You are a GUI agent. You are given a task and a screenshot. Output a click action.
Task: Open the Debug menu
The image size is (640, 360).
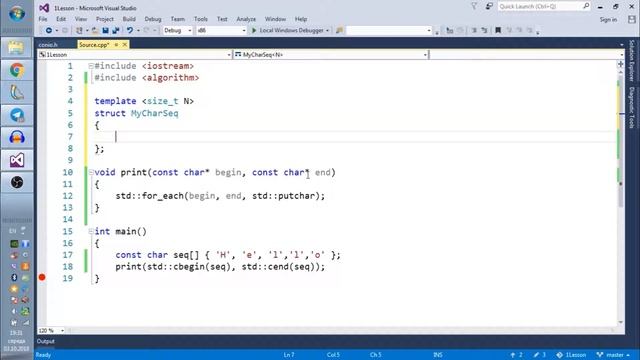click(x=153, y=19)
